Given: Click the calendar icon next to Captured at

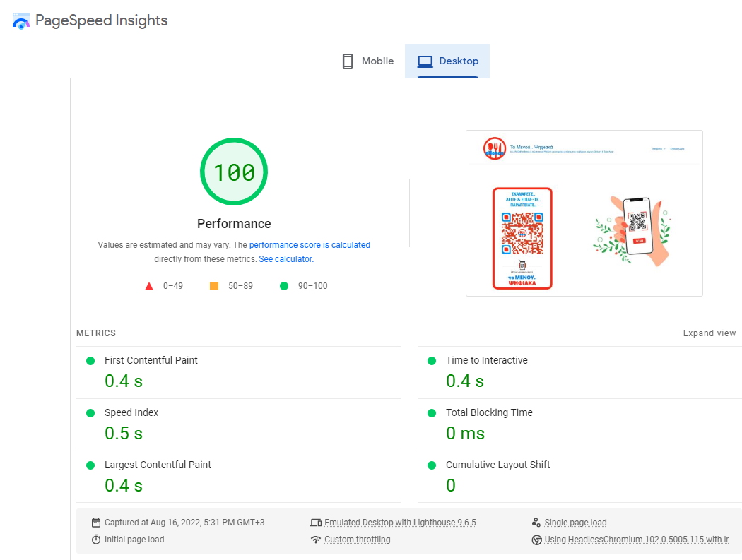Looking at the screenshot, I should pos(96,523).
